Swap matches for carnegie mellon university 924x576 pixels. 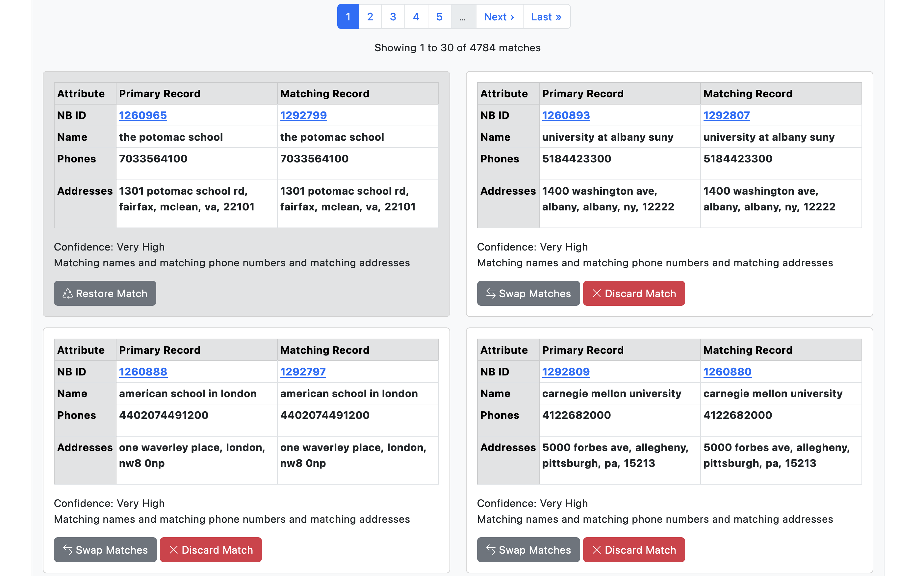[x=528, y=550]
